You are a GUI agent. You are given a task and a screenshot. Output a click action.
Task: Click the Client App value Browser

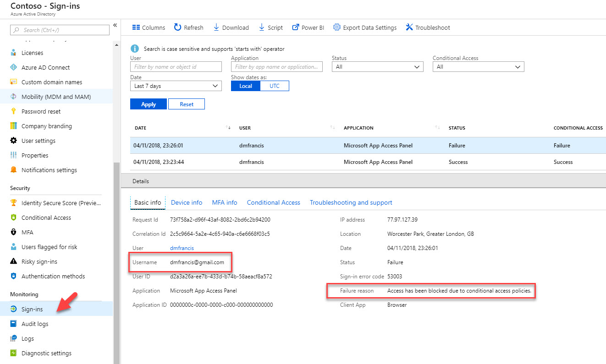pos(397,305)
